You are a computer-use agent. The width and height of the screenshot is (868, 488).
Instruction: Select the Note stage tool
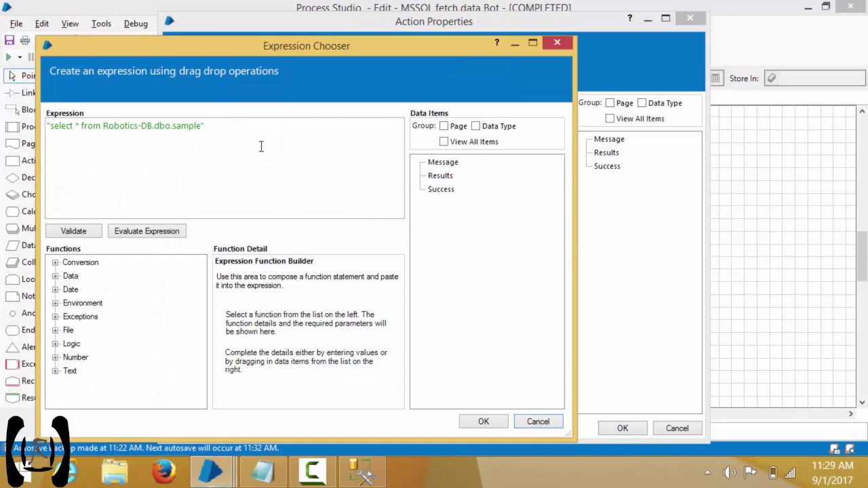click(19, 296)
